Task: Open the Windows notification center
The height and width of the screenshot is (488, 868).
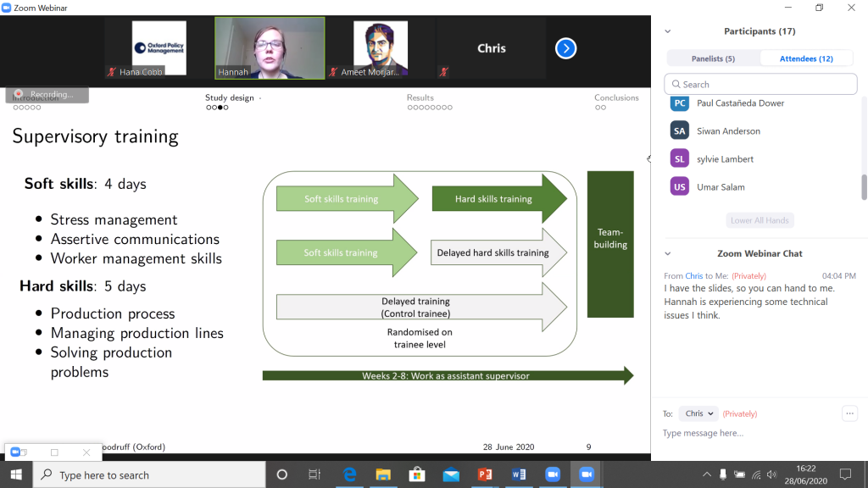Action: pos(845,474)
